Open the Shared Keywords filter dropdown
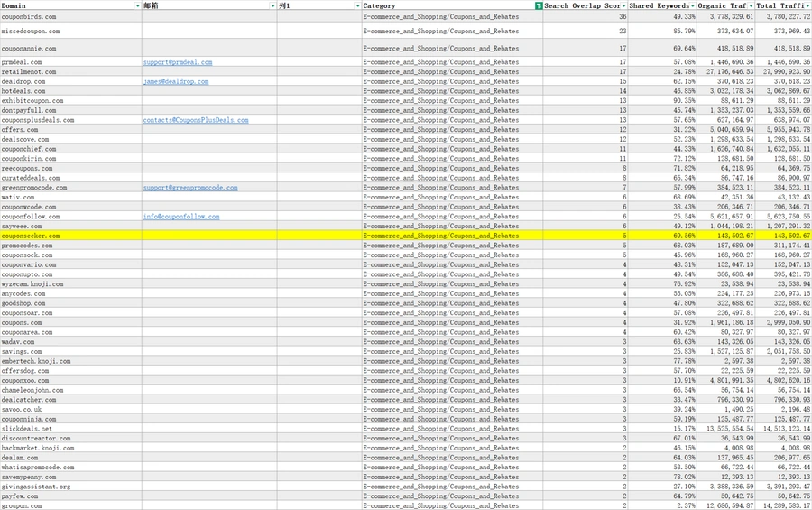Viewport: 812px width, 510px height. pos(692,5)
